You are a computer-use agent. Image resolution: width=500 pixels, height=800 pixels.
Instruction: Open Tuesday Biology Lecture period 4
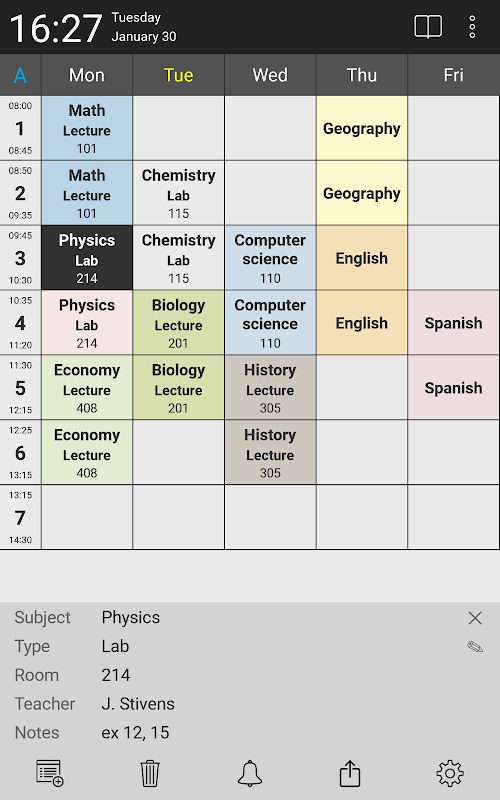click(x=179, y=323)
